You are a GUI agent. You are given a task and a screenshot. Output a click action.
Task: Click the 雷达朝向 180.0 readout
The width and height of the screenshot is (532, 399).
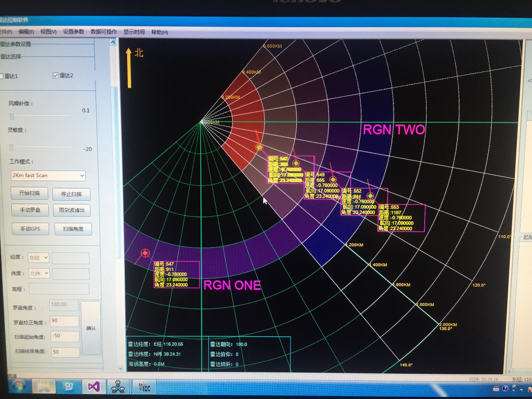pos(229,344)
